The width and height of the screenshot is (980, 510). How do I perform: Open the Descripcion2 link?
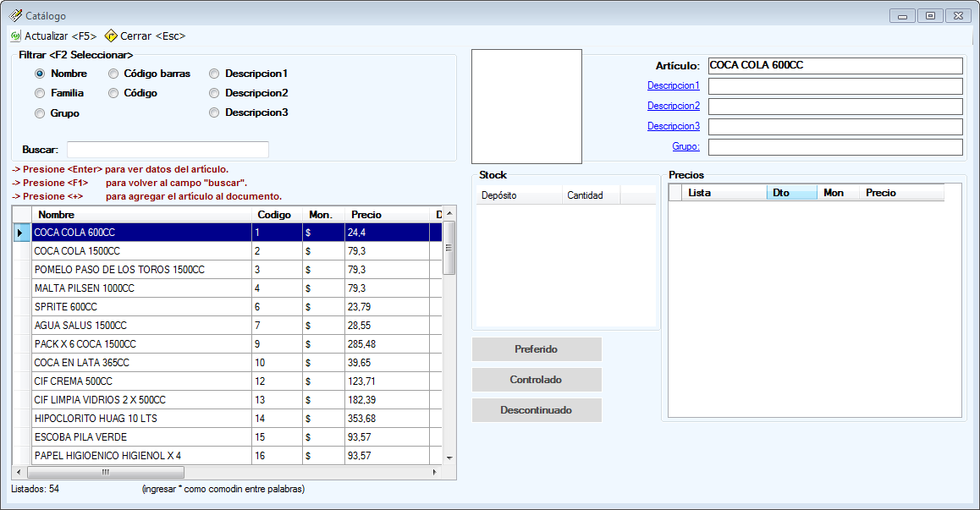(x=673, y=106)
